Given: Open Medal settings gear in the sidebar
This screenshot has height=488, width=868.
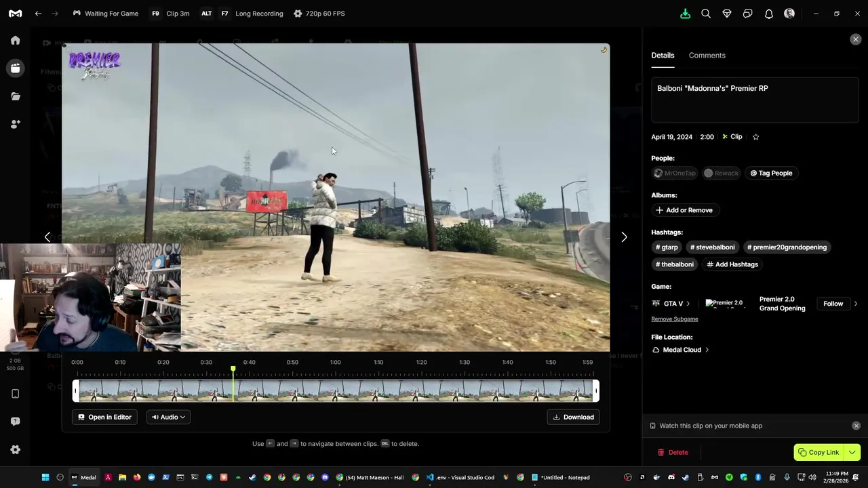Looking at the screenshot, I should (15, 449).
